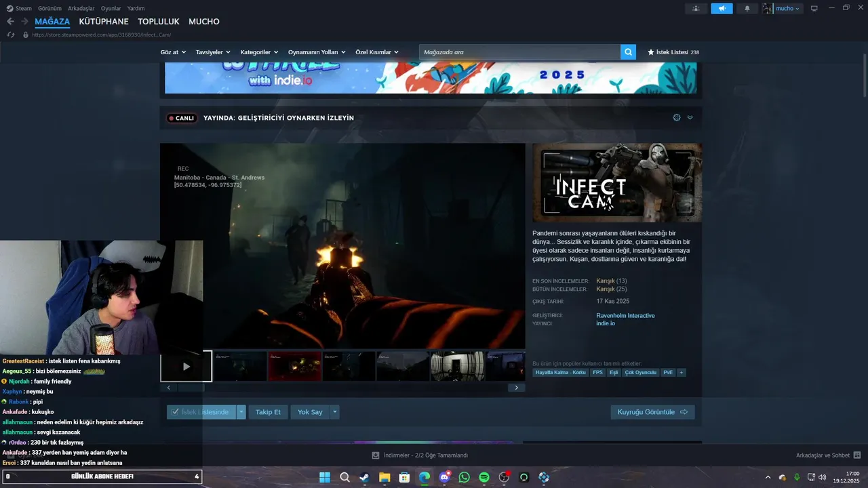Open the blue megaphone announcements button
The image size is (868, 488).
(x=722, y=8)
